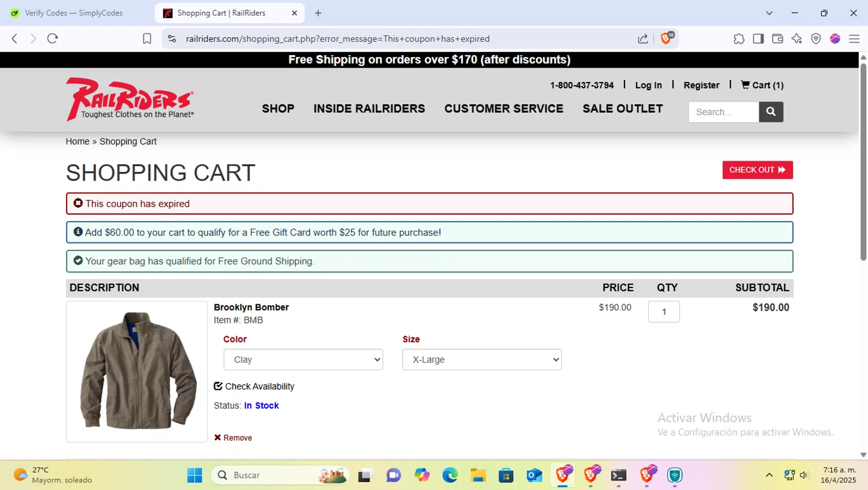This screenshot has width=868, height=490.
Task: Open the SALE OUTLET menu
Action: (x=623, y=109)
